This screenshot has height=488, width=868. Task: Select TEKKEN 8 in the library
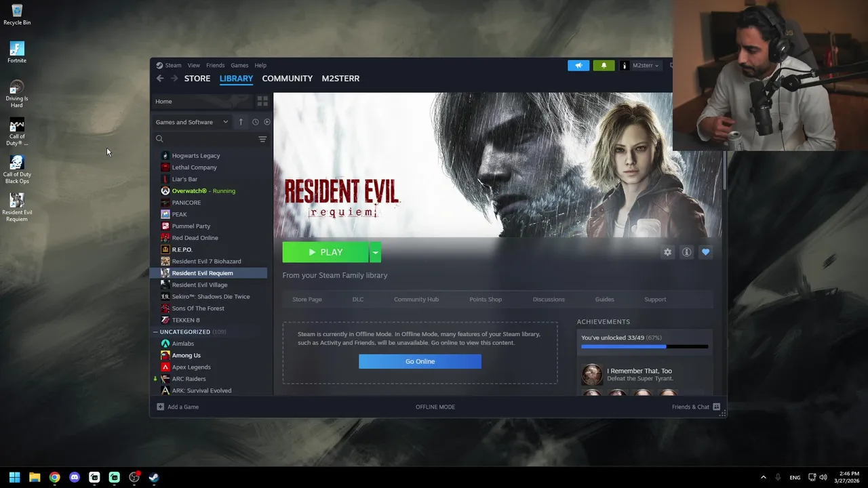point(209,320)
